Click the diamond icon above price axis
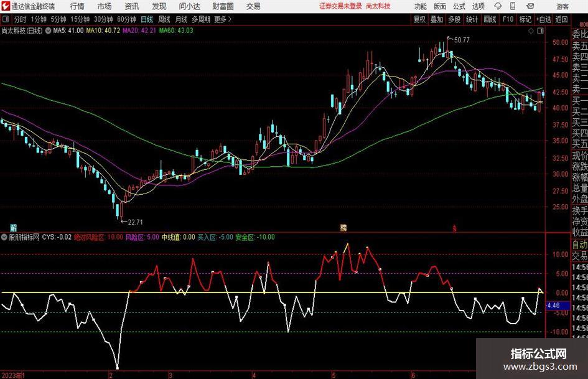This screenshot has height=379, width=588. point(531,30)
